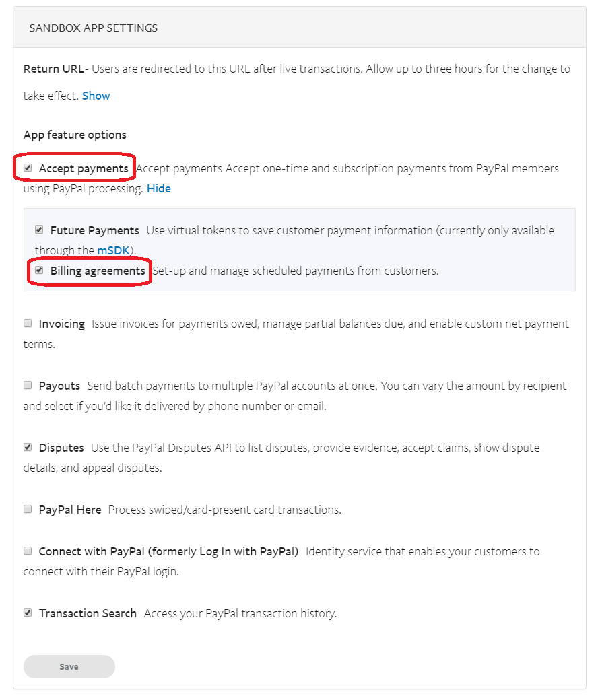Enable PayPal Here card transactions
This screenshot has width=598, height=700.
(x=28, y=509)
